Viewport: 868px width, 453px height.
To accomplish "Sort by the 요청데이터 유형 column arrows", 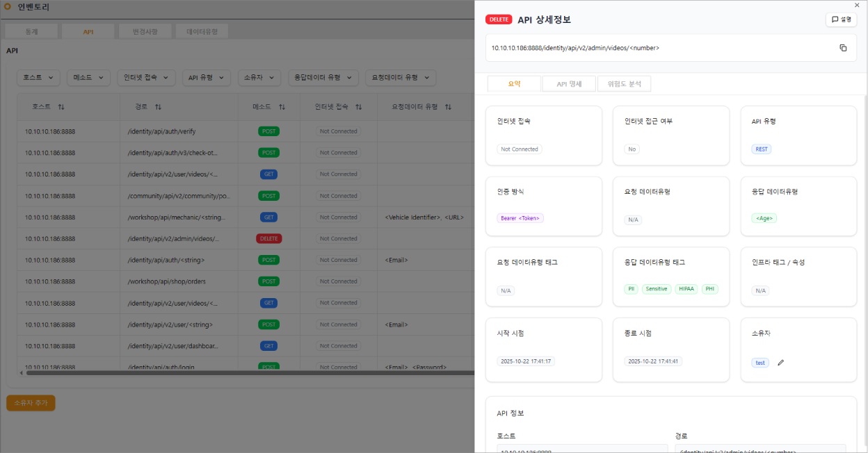I will pyautogui.click(x=449, y=107).
